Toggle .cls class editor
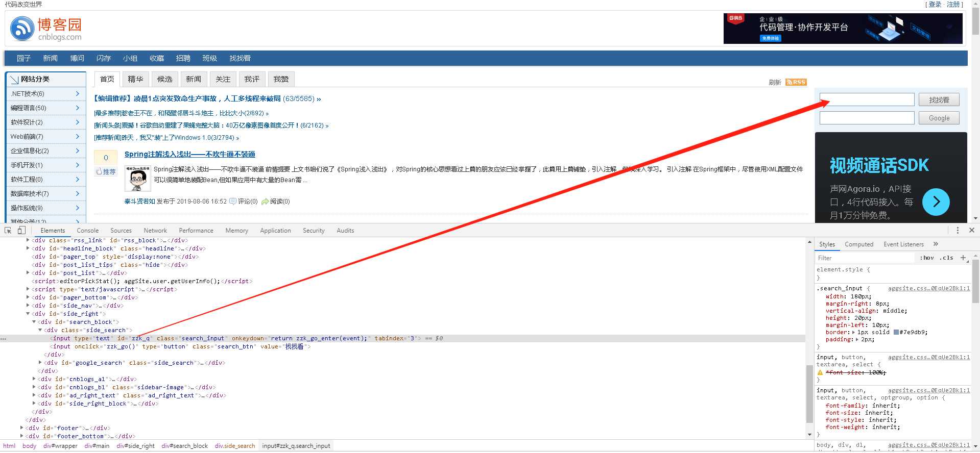This screenshot has width=980, height=453. (x=946, y=258)
